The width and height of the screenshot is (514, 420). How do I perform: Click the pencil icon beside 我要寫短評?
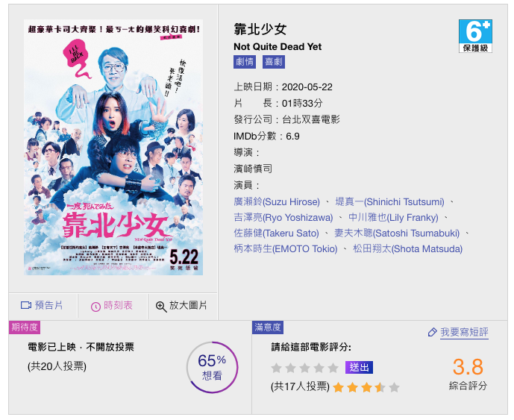click(432, 332)
